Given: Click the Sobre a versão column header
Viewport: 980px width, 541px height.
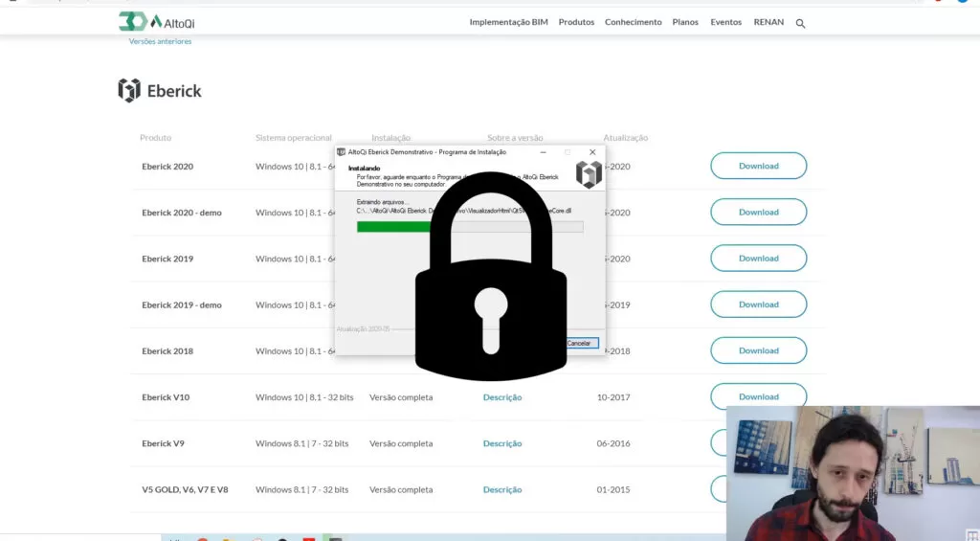Looking at the screenshot, I should 515,138.
